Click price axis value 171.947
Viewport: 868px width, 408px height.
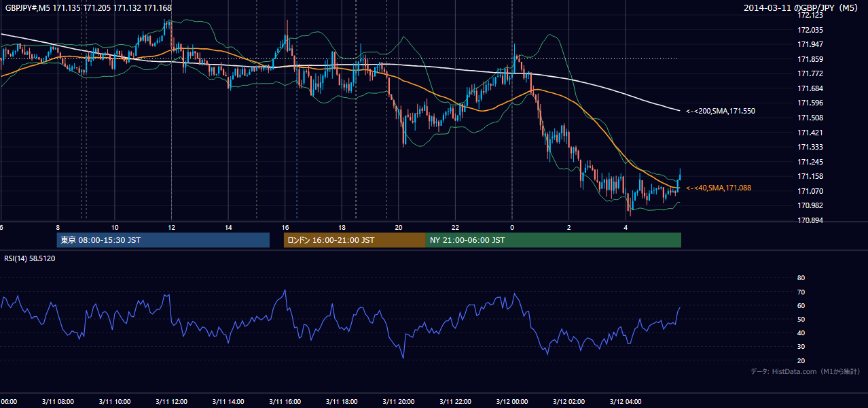810,44
